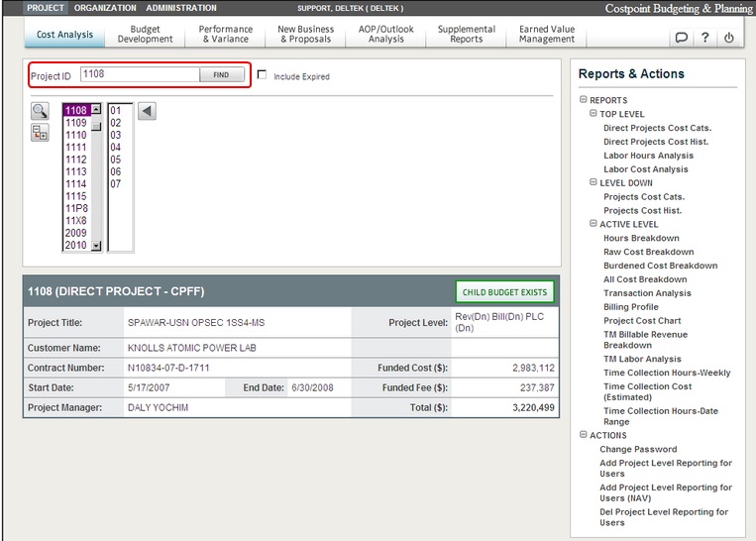Collapse the TOP LEVEL group

click(x=593, y=114)
